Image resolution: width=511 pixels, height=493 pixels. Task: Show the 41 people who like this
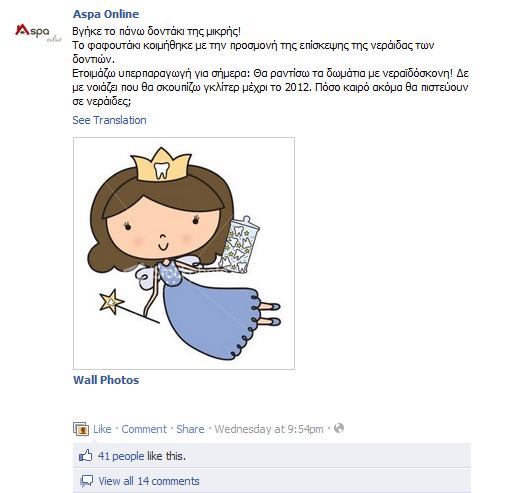coord(142,456)
